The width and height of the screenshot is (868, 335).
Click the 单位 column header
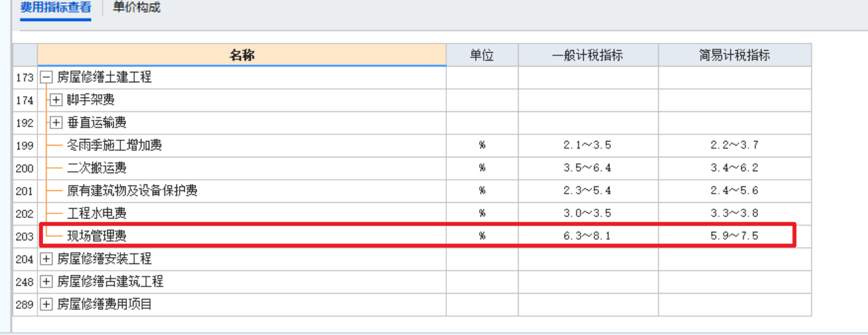pos(482,55)
